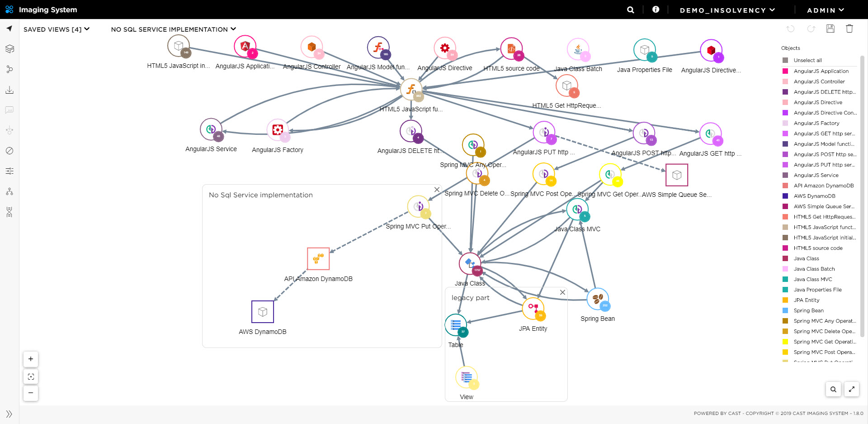Toggle AngularJS Application in legend
This screenshot has width=868, height=424.
click(785, 71)
